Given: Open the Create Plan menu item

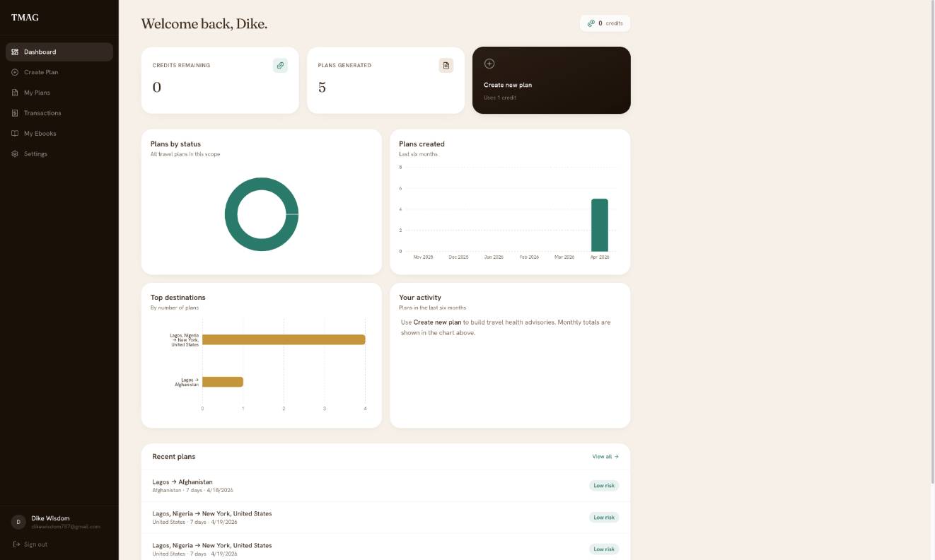Looking at the screenshot, I should [x=59, y=72].
